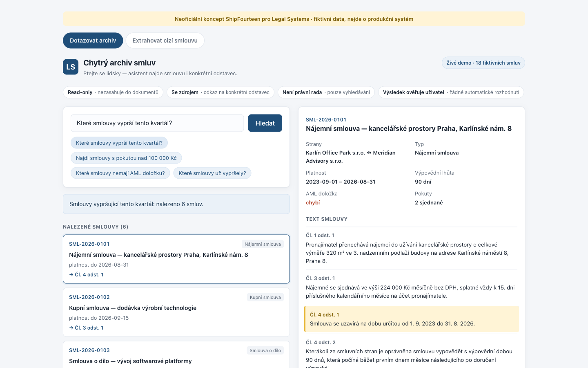Choose suggestion Které smlouvy vyprší tento kvartál?
The width and height of the screenshot is (588, 368).
[119, 143]
